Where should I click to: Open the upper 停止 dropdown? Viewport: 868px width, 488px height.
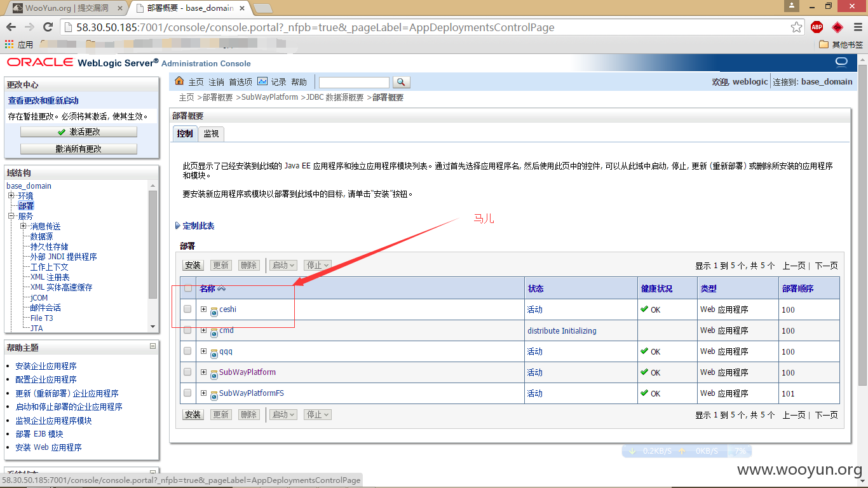317,265
